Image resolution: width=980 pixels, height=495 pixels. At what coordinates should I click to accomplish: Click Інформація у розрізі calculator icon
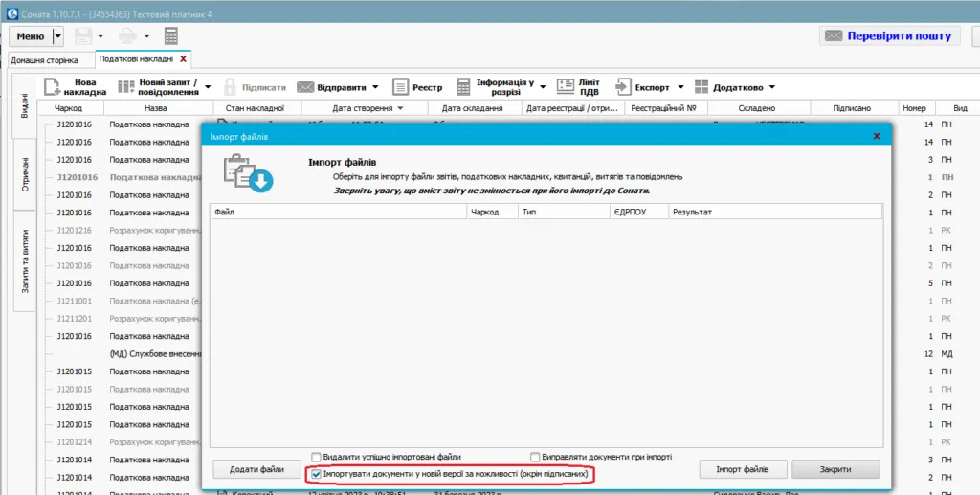point(463,87)
